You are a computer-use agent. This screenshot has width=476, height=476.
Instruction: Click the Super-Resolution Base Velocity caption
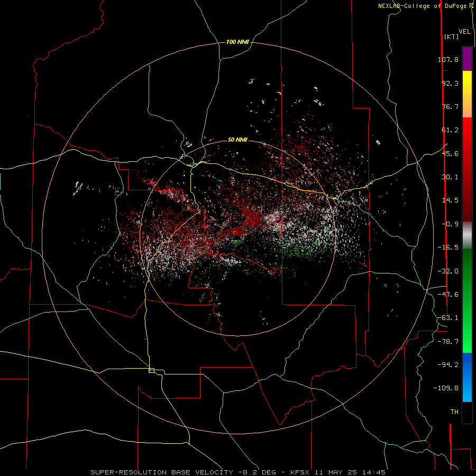(x=238, y=472)
